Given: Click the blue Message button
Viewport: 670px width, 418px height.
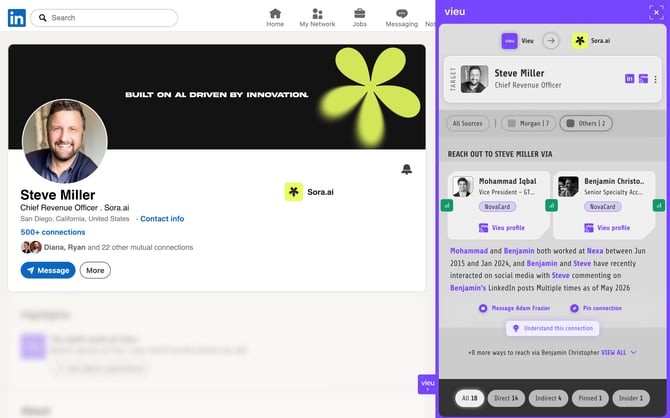Looking at the screenshot, I should [48, 270].
